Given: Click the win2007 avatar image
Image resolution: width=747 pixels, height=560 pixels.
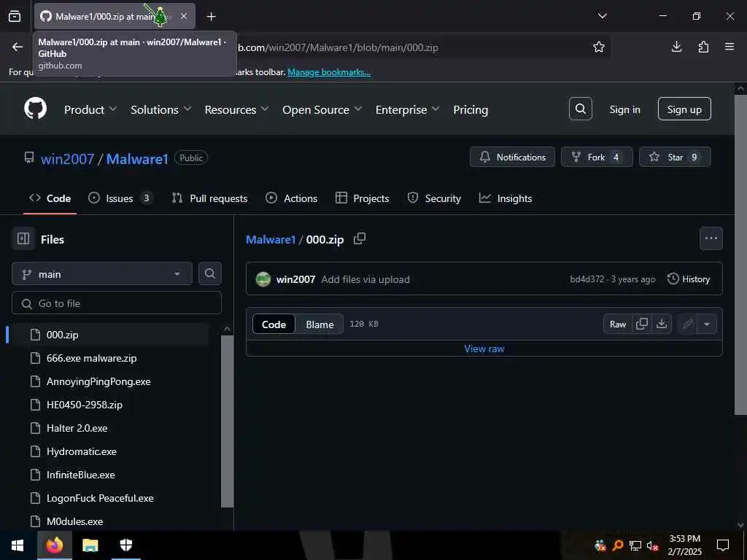Looking at the screenshot, I should point(263,279).
